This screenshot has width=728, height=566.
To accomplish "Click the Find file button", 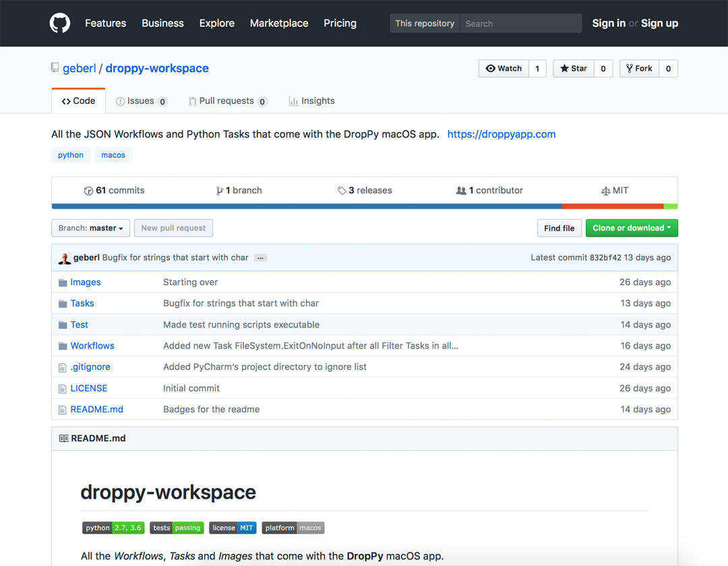I will click(559, 228).
